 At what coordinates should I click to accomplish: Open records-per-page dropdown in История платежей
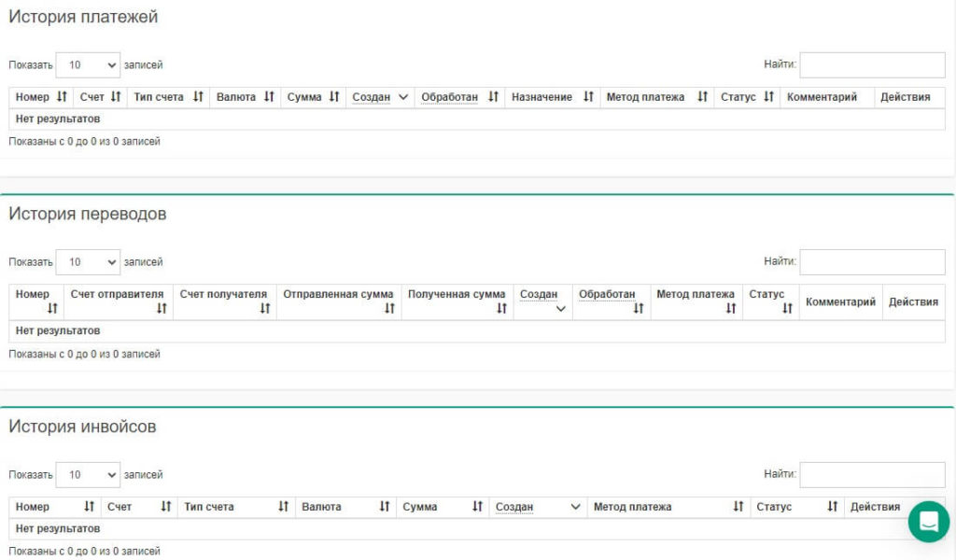click(88, 65)
